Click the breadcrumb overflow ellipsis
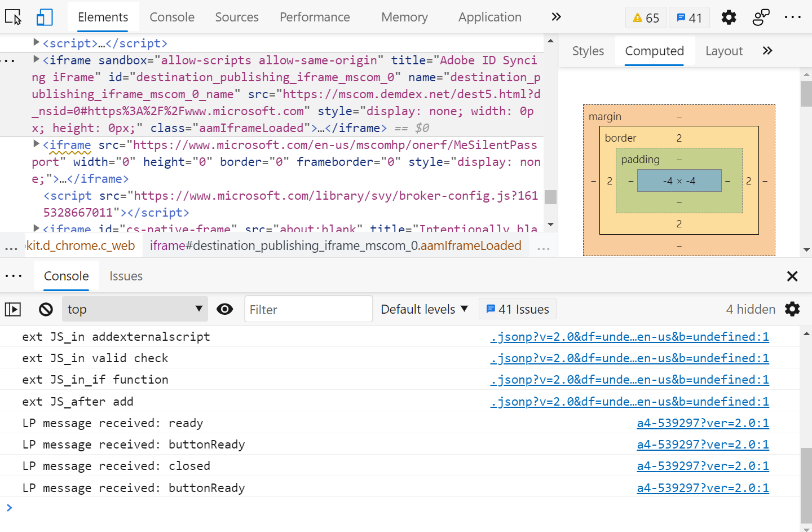The height and width of the screenshot is (532, 812). pos(10,245)
